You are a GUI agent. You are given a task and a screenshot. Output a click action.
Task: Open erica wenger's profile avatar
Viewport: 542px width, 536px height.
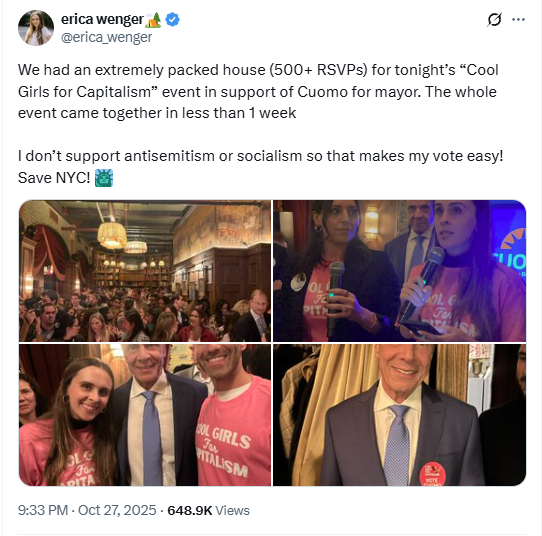point(36,28)
